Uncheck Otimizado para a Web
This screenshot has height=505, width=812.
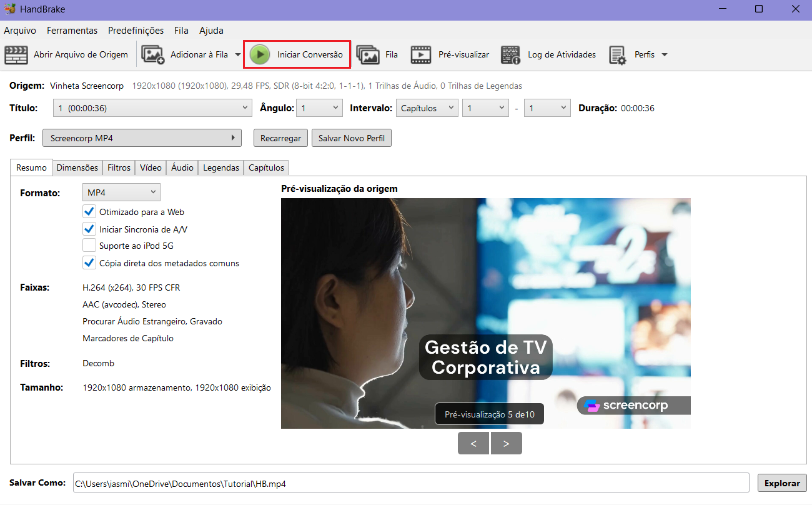tap(89, 212)
